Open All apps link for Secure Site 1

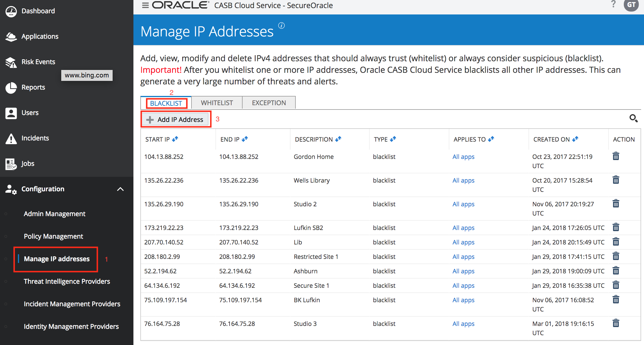tap(463, 286)
